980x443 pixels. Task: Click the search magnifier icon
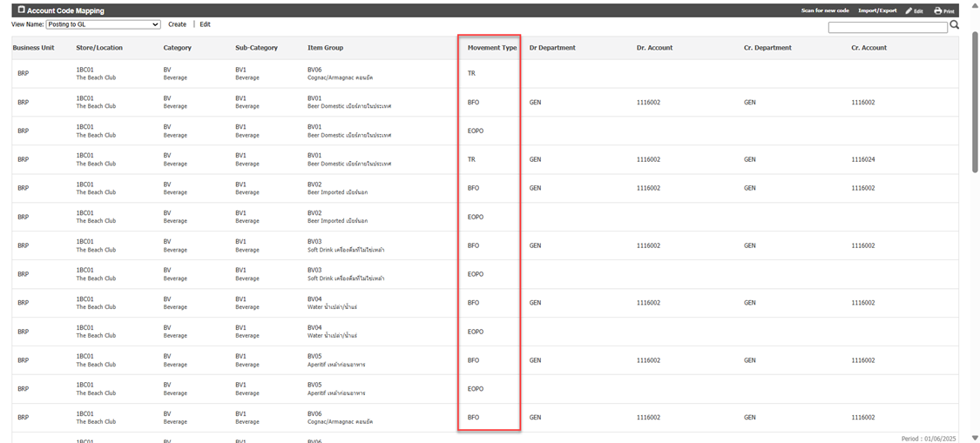coord(955,26)
